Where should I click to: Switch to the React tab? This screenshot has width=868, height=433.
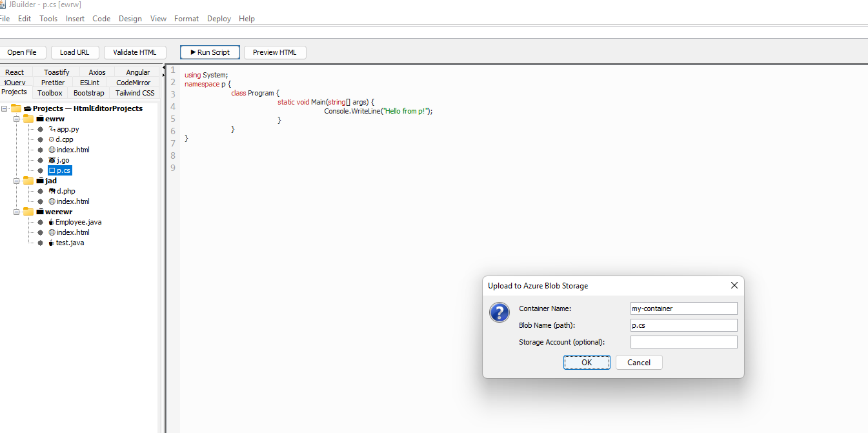(14, 72)
